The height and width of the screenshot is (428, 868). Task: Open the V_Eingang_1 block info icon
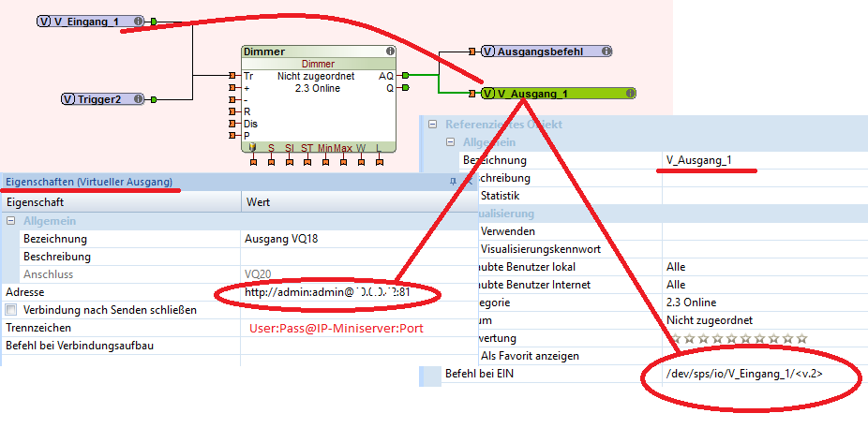[137, 22]
